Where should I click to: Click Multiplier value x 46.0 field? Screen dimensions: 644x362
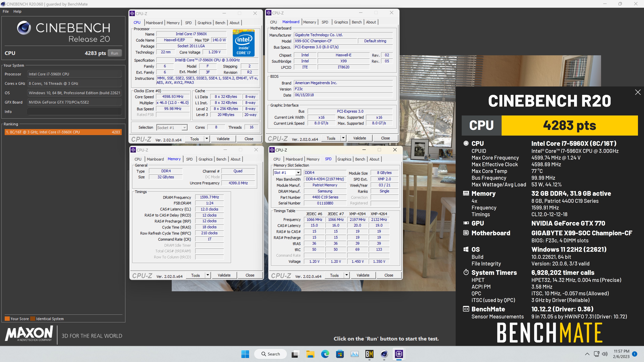(x=173, y=103)
